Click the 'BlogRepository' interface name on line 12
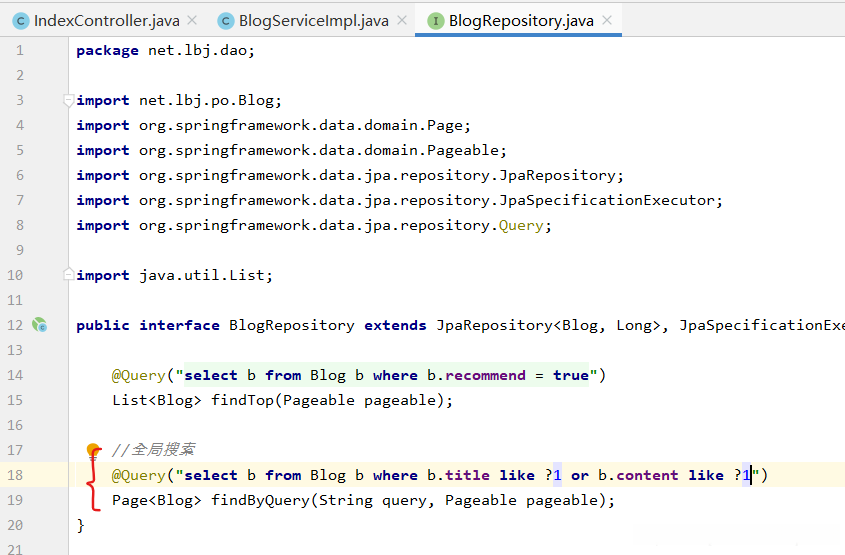The height and width of the screenshot is (555, 845). 292,325
